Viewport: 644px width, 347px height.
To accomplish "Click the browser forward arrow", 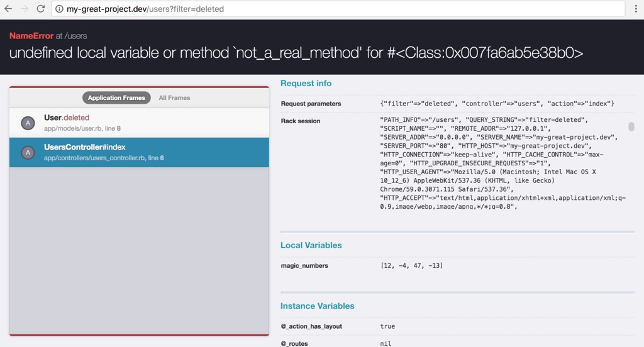I will [x=25, y=9].
